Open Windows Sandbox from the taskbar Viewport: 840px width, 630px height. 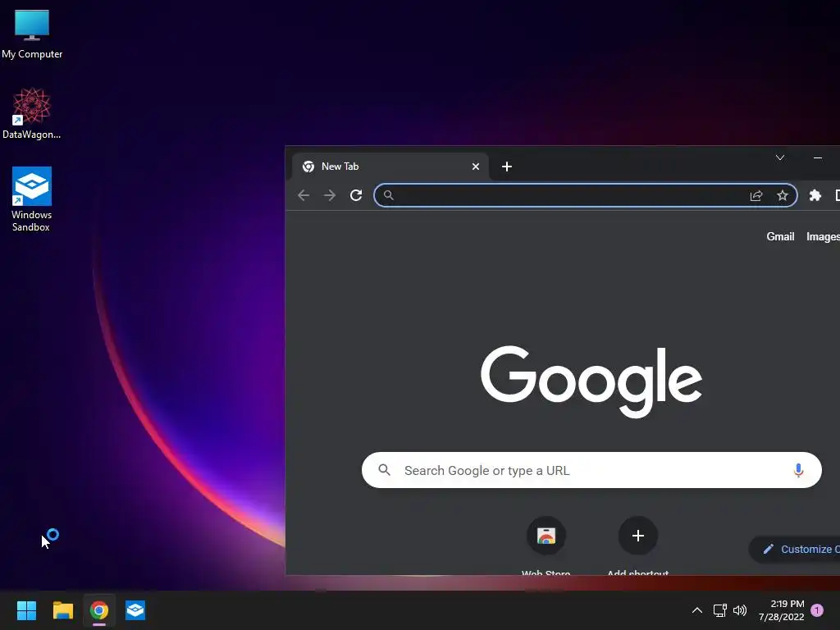point(135,610)
